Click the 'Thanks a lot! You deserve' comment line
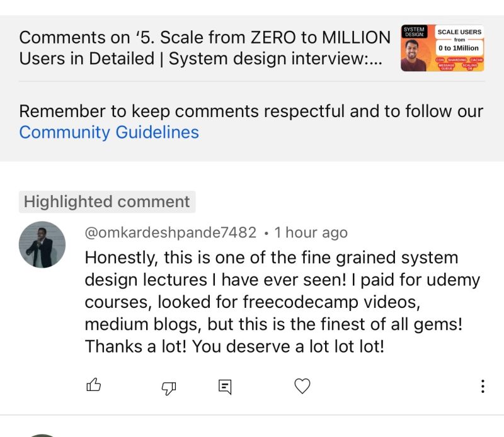The image size is (504, 437). [234, 346]
